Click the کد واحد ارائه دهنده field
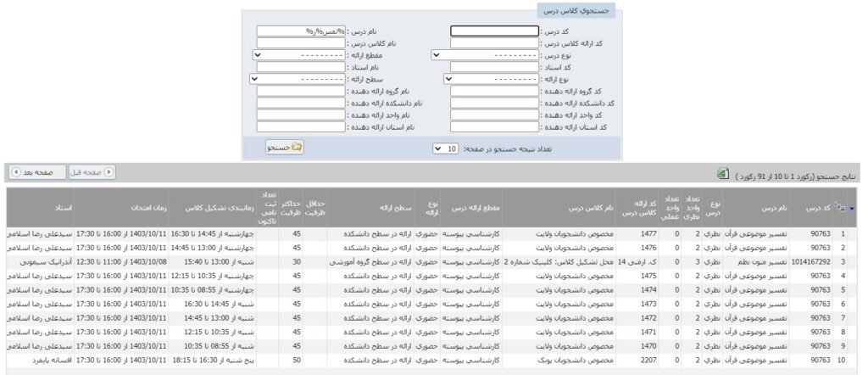This screenshot has width=868, height=375. (494, 115)
